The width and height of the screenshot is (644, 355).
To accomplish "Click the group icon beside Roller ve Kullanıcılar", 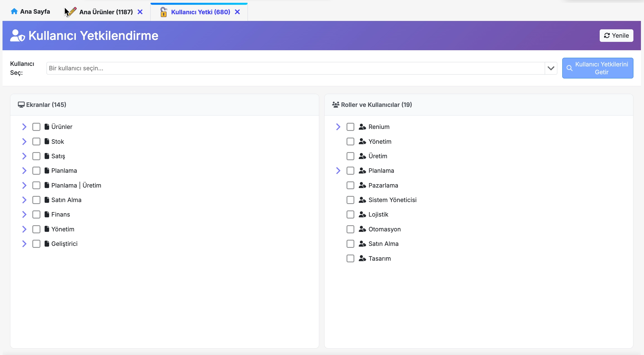I will point(336,105).
